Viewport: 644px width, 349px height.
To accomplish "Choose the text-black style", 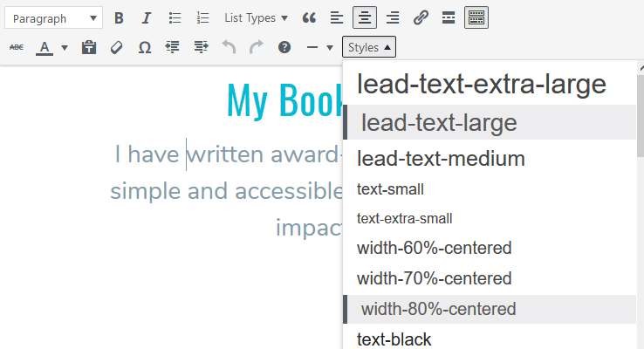I will pos(490,339).
